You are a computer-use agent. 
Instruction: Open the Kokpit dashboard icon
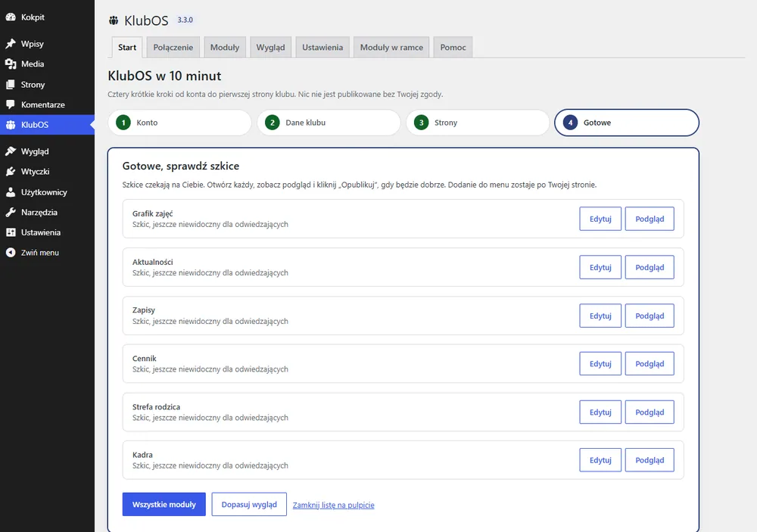click(x=11, y=17)
